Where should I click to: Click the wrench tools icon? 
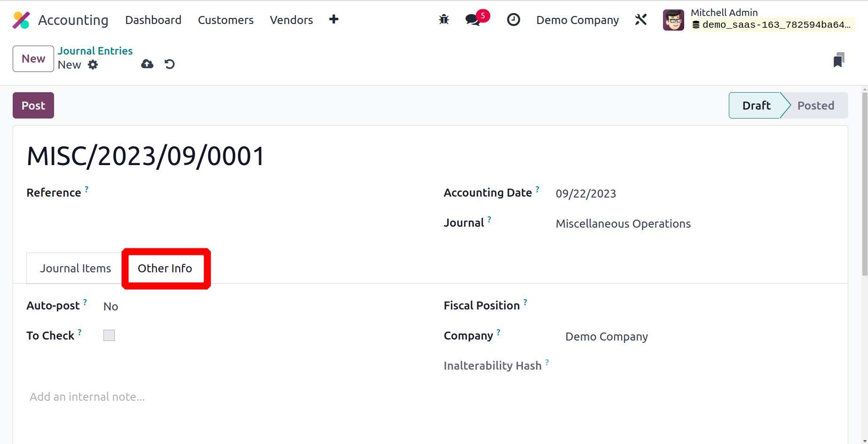640,20
